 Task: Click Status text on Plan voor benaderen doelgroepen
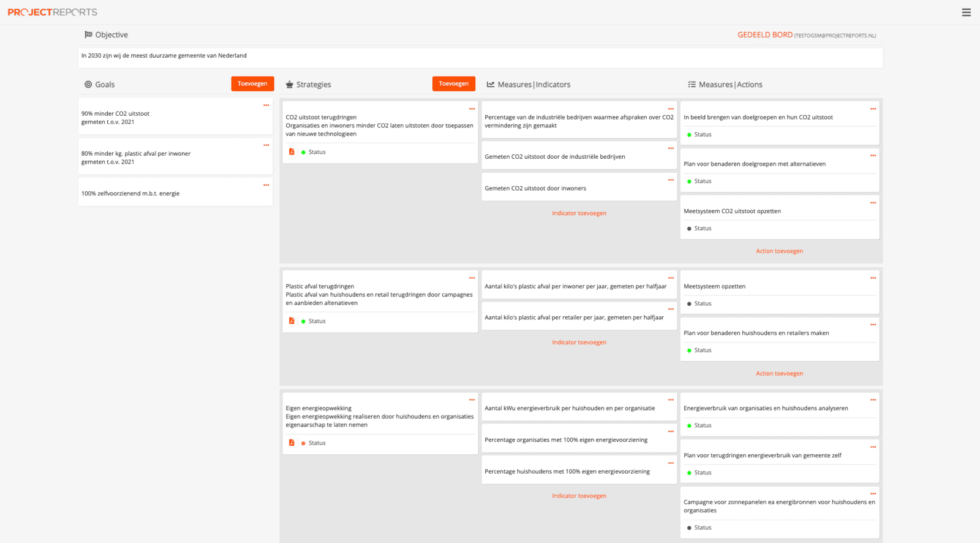tap(703, 181)
